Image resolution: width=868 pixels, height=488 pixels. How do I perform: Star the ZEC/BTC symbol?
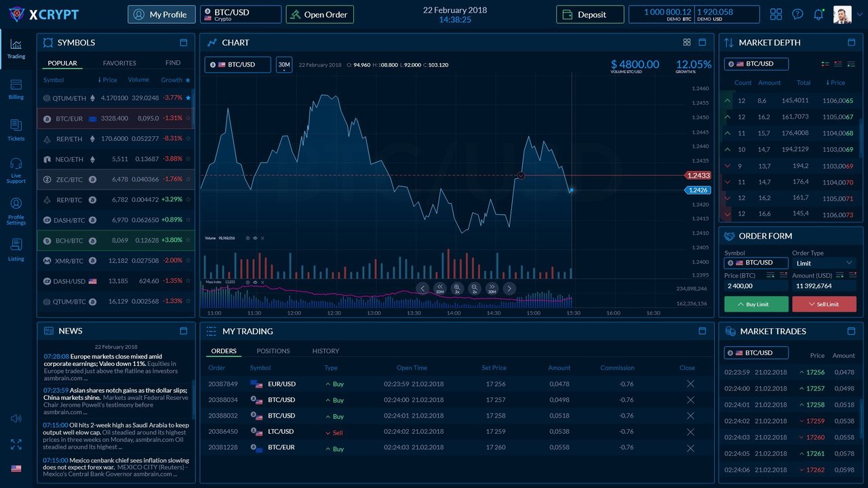(189, 179)
